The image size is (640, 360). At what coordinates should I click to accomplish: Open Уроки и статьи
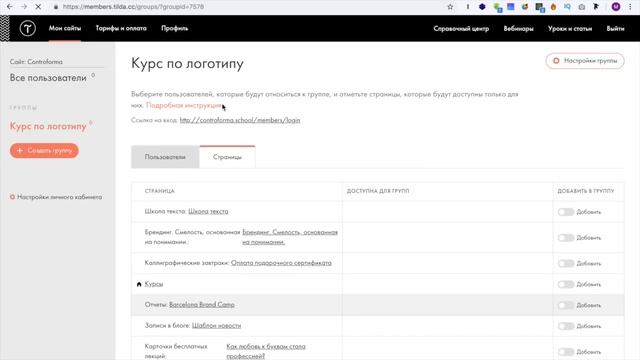tap(570, 29)
